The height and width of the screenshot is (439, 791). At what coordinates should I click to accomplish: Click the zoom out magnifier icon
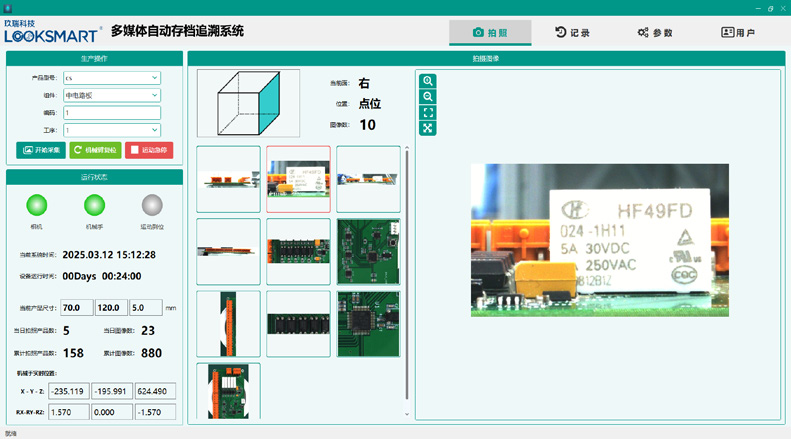pyautogui.click(x=428, y=97)
